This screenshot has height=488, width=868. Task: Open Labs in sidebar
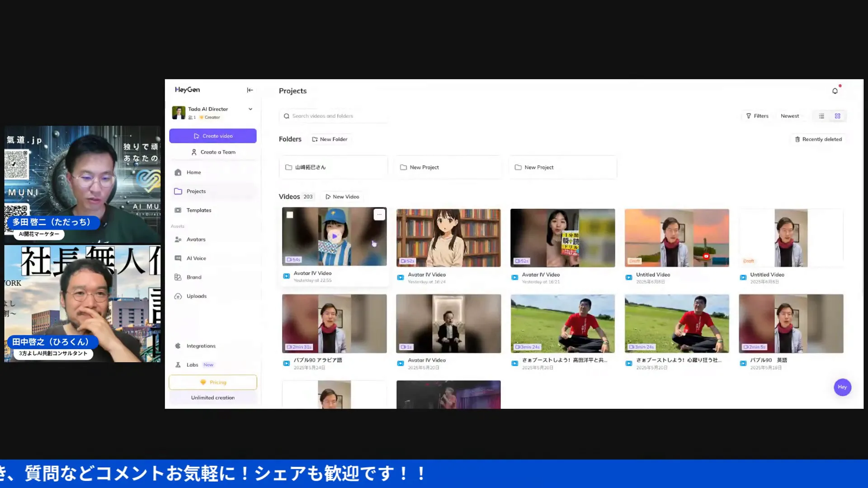[213, 365]
